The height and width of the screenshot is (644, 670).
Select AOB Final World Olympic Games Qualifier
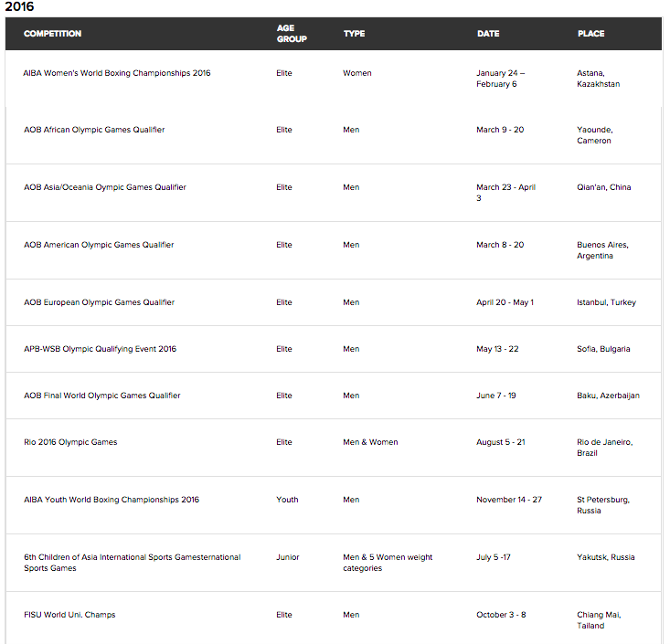tap(102, 396)
